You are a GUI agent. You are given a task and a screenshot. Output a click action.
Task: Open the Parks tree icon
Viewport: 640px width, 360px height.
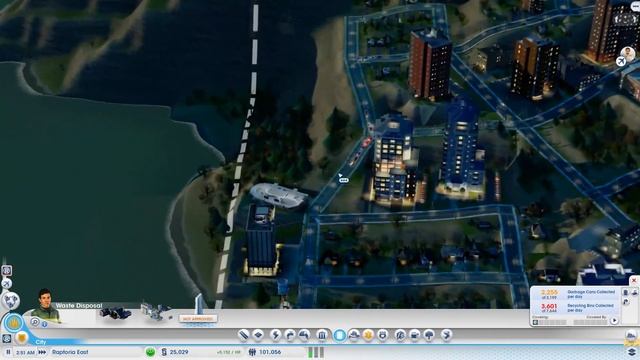click(429, 336)
